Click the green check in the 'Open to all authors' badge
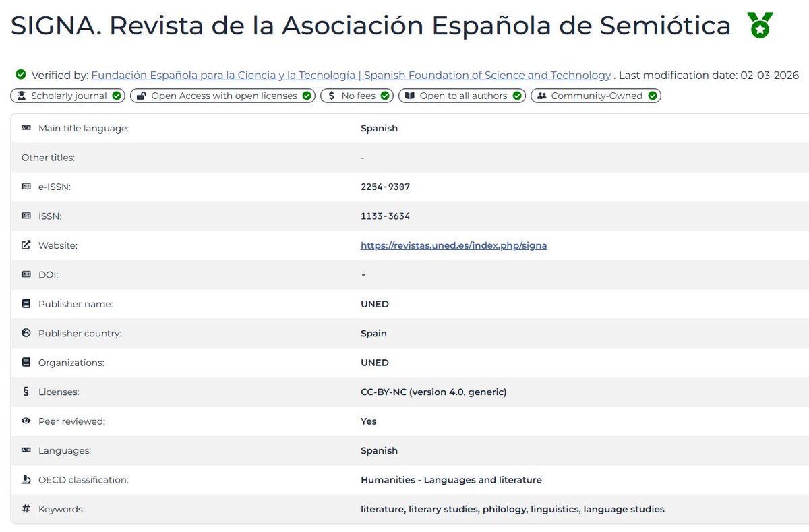 [x=517, y=96]
